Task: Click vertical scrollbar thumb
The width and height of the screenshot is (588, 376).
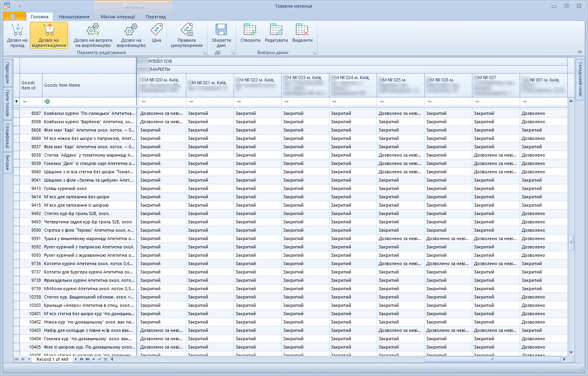Action: tap(571, 242)
